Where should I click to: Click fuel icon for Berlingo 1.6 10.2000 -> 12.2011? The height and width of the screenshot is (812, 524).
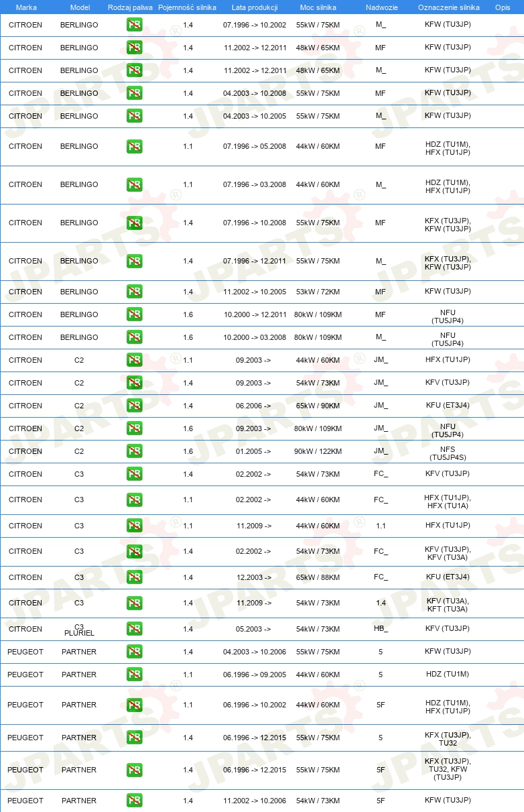134,314
